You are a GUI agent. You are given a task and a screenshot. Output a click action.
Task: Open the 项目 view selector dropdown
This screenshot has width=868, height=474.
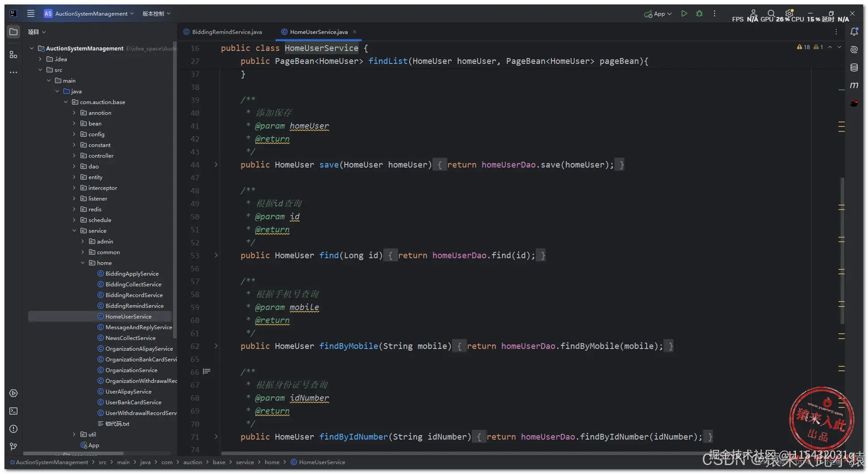[37, 32]
